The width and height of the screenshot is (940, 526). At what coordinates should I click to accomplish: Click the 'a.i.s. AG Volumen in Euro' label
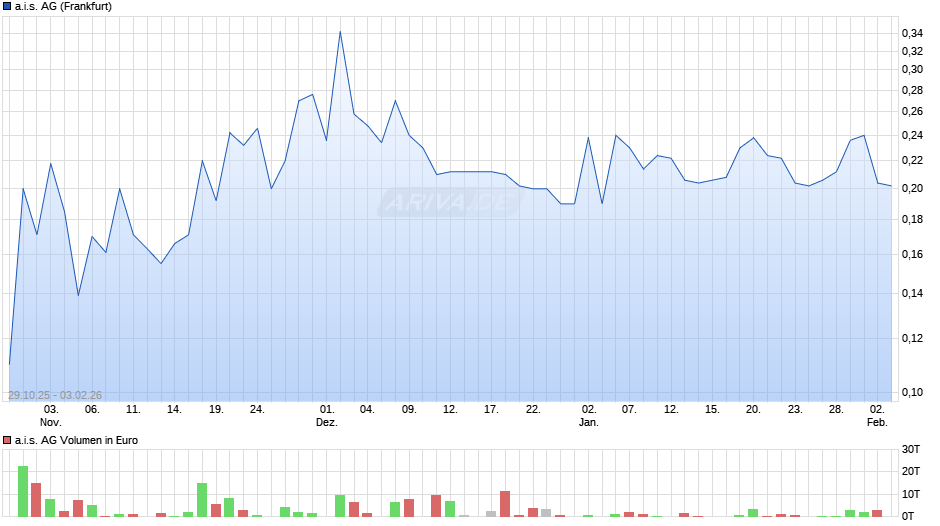coord(76,440)
